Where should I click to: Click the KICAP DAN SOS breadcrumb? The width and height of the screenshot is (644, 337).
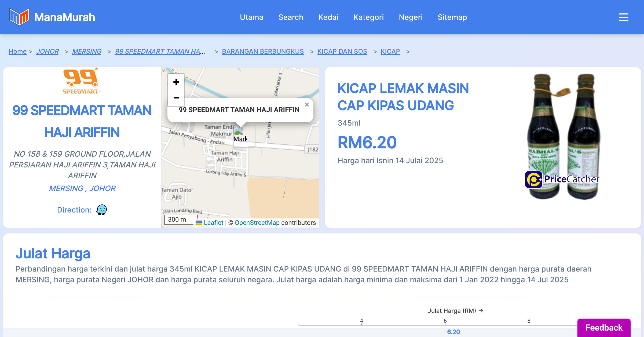coord(342,51)
